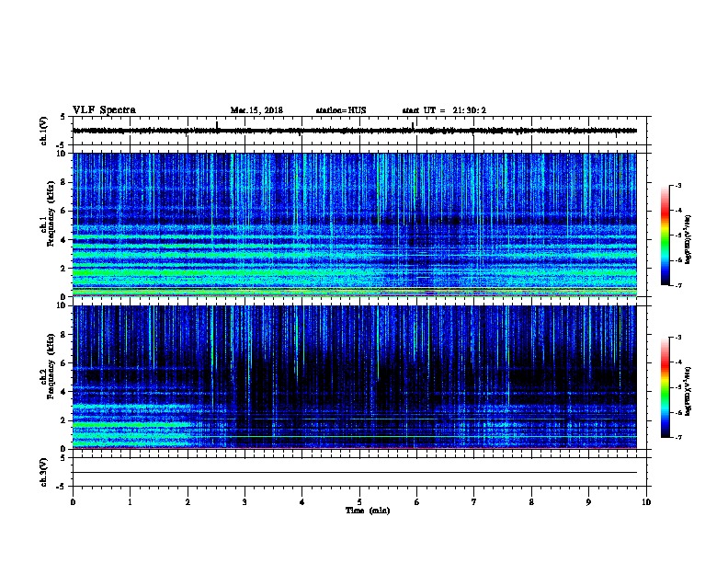Click the "6" kHz tick on ch.2 frequency axis
This screenshot has width=728, height=563.
[63, 363]
